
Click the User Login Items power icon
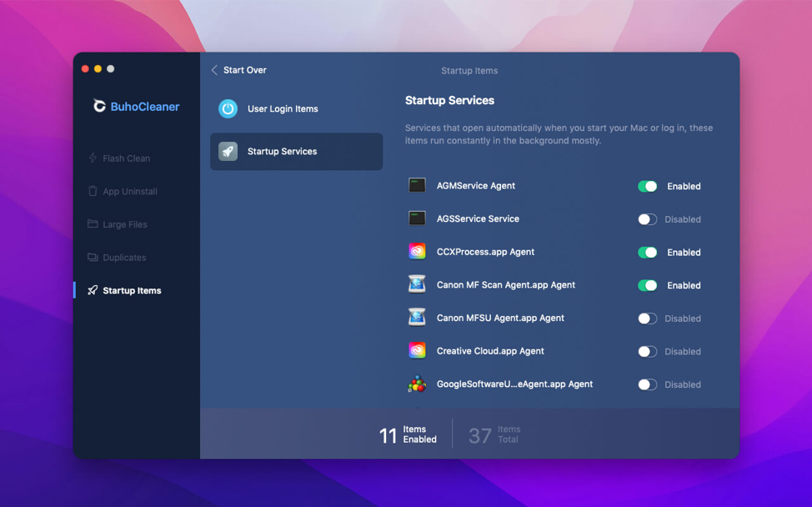[228, 108]
